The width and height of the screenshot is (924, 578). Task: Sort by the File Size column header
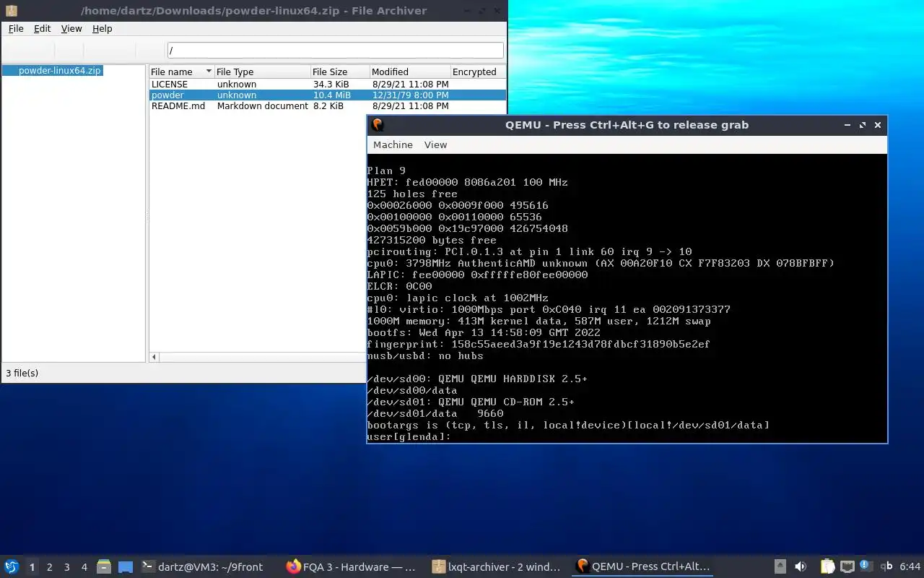click(x=340, y=72)
